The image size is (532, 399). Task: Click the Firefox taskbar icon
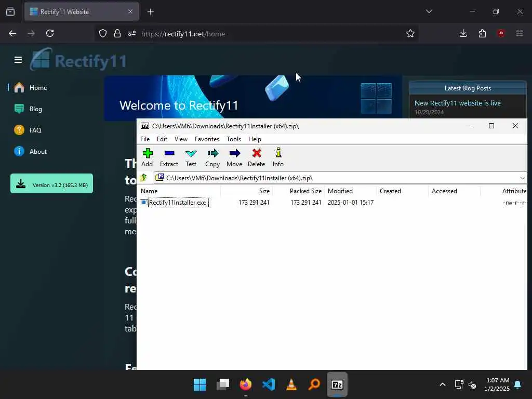(246, 384)
